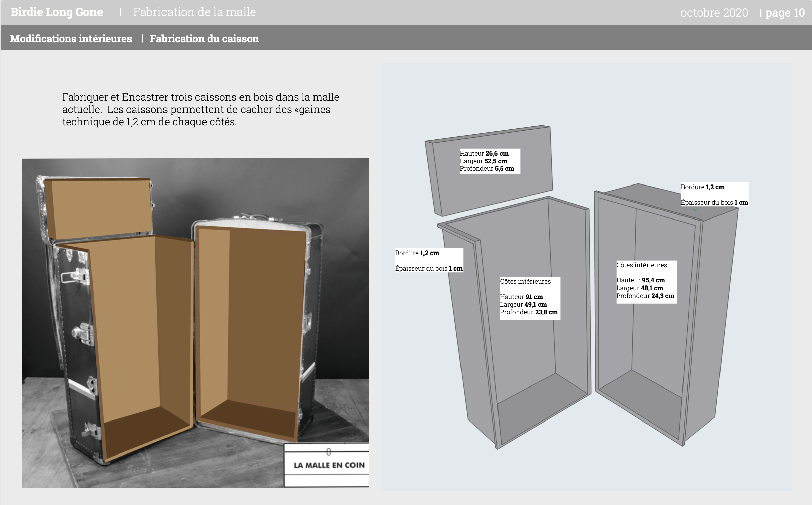Click the left Bordure 1,2 cm label
Viewport: 812px width, 505px height.
coord(429,260)
